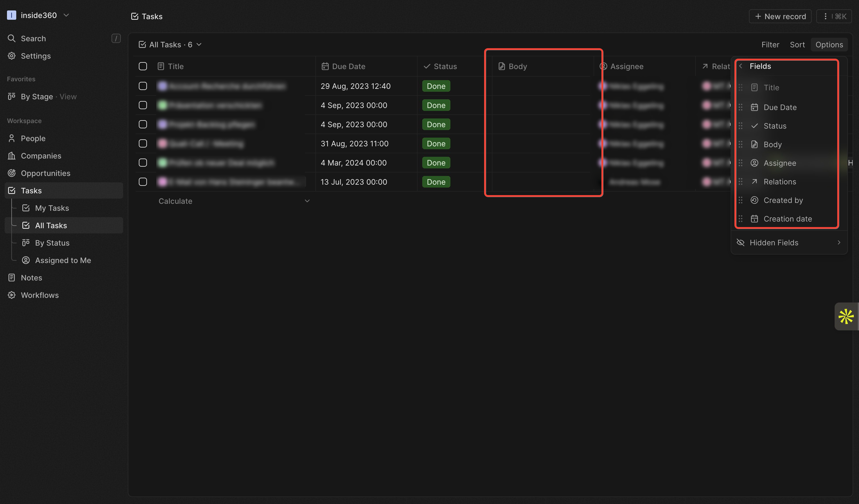
Task: Open the inside360 workspace switcher
Action: 38,15
